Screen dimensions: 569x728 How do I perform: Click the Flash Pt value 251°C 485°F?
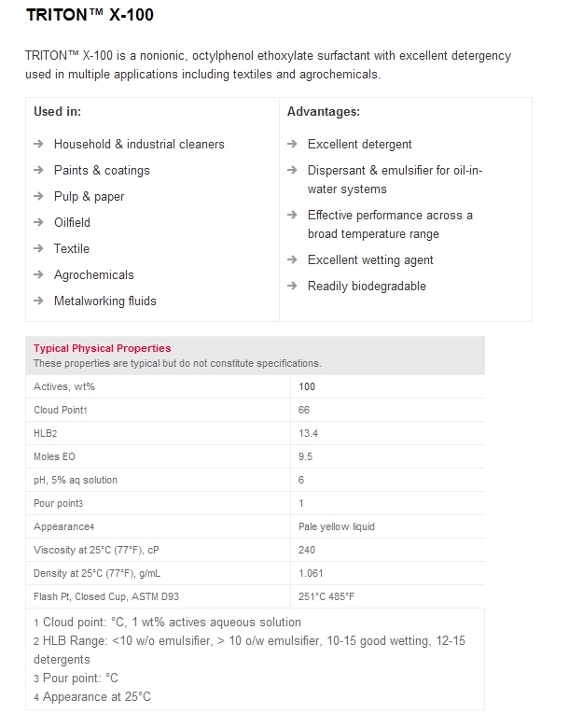click(x=326, y=596)
